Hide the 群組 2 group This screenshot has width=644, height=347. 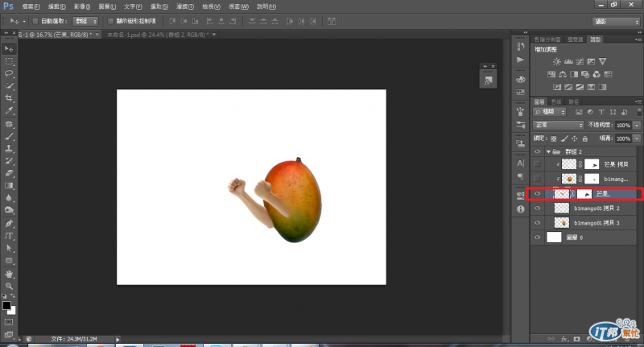(x=537, y=151)
